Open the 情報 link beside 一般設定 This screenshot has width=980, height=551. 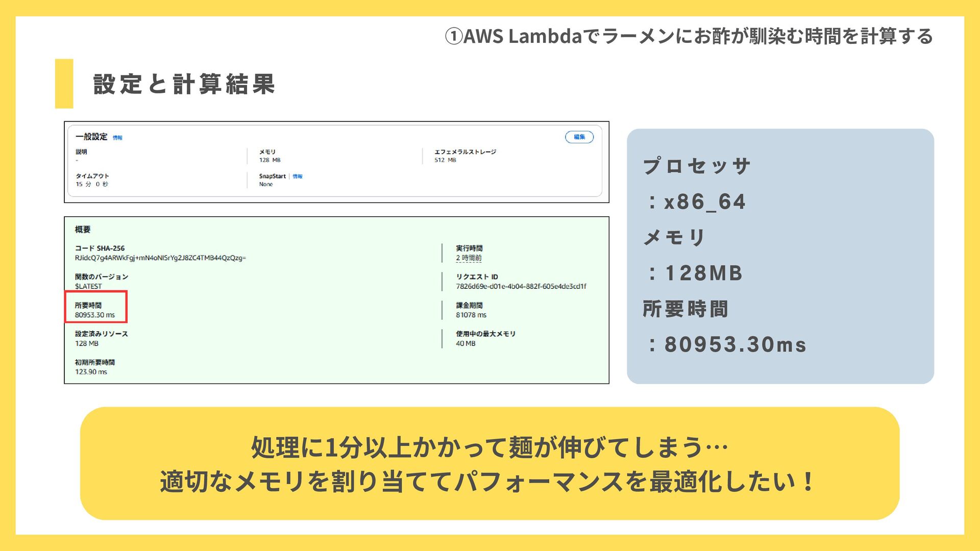point(117,138)
